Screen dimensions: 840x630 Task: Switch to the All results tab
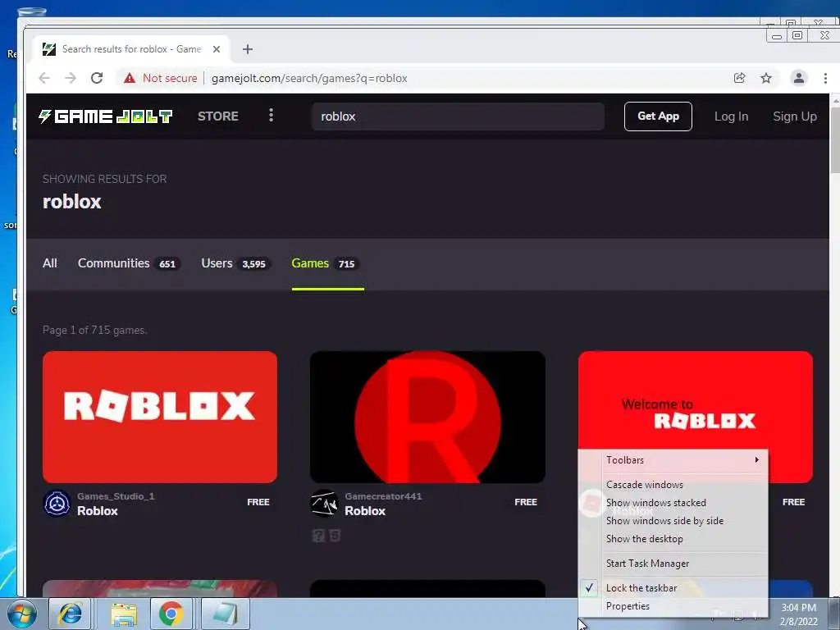(x=50, y=263)
